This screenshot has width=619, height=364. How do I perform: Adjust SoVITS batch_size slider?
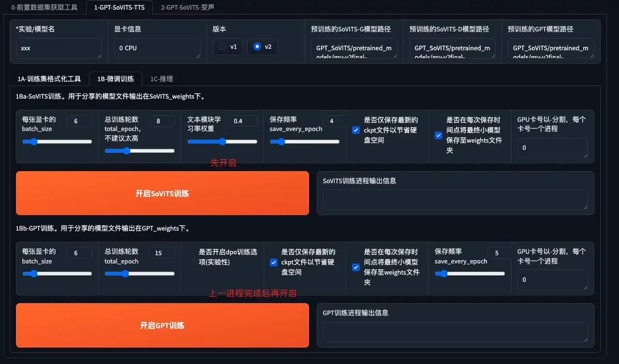(57, 142)
